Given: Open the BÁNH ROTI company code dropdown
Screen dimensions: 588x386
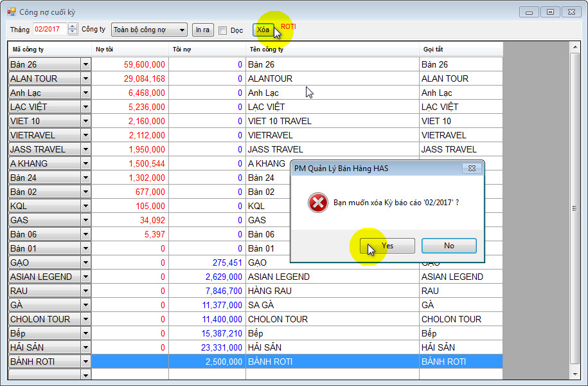Looking at the screenshot, I should (85, 362).
